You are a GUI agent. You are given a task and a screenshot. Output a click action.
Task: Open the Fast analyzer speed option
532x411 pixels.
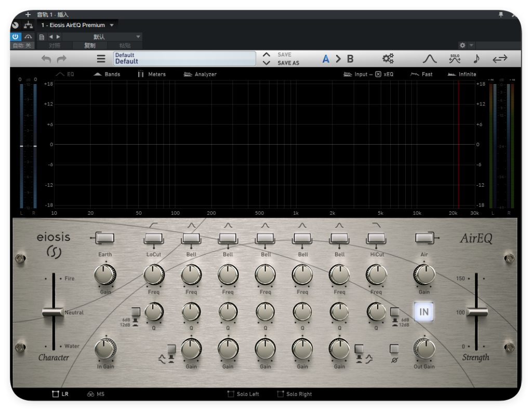pyautogui.click(x=421, y=74)
